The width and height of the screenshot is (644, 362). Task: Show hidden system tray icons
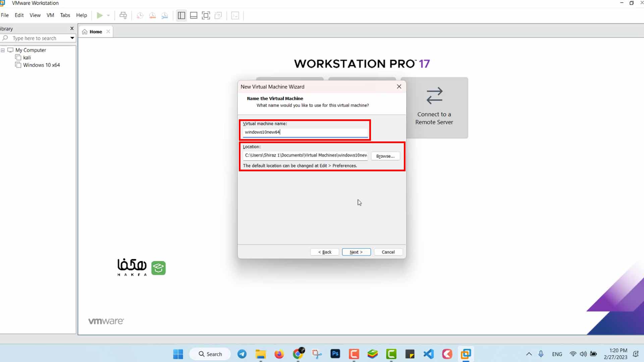(x=529, y=354)
